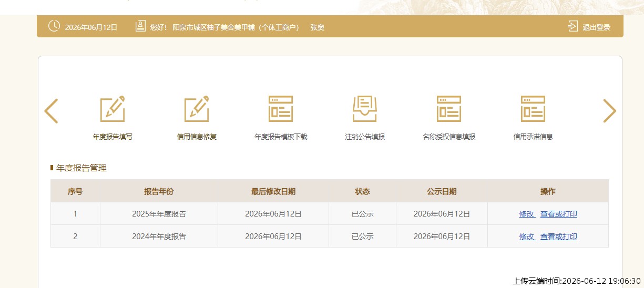
Task: Click the 名称授权信息填报 label text
Action: pos(449,137)
